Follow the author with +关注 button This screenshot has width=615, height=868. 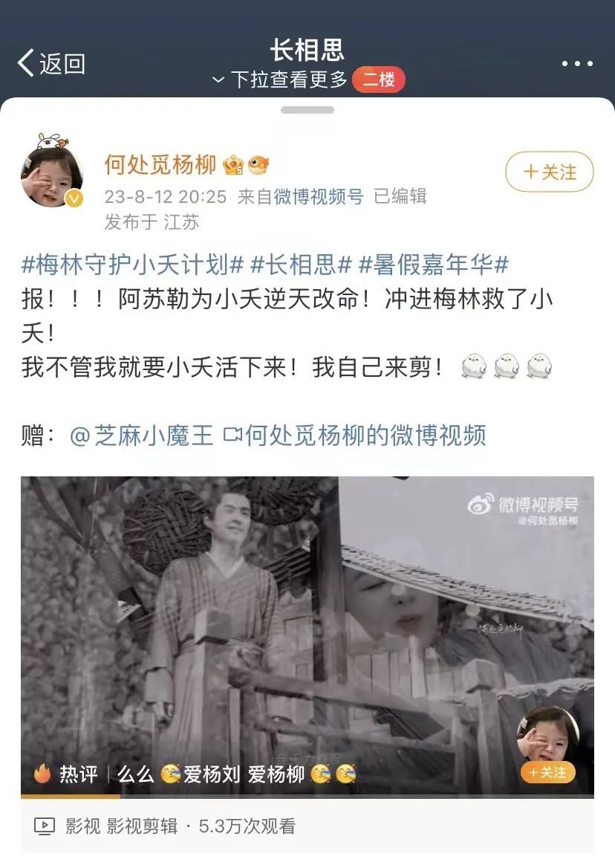coord(549,172)
